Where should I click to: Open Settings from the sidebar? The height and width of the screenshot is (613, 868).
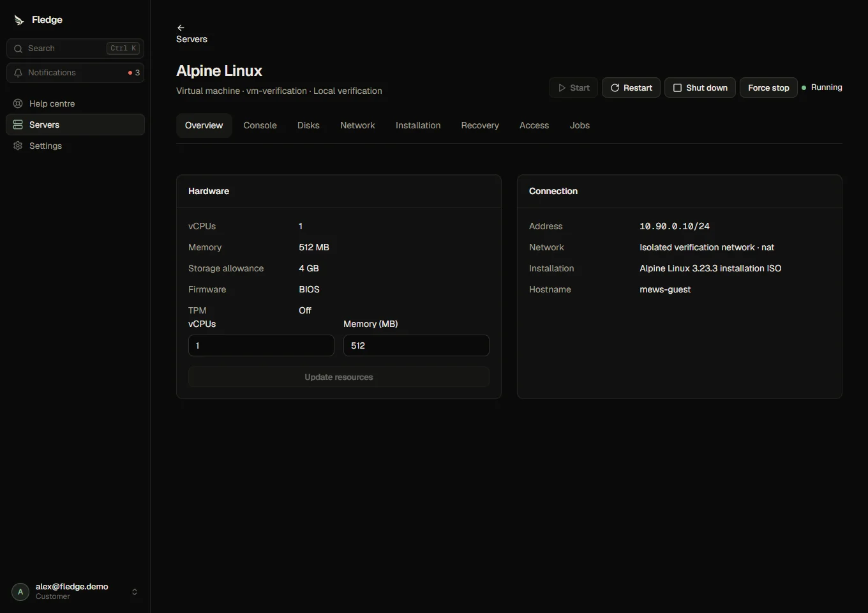click(75, 146)
